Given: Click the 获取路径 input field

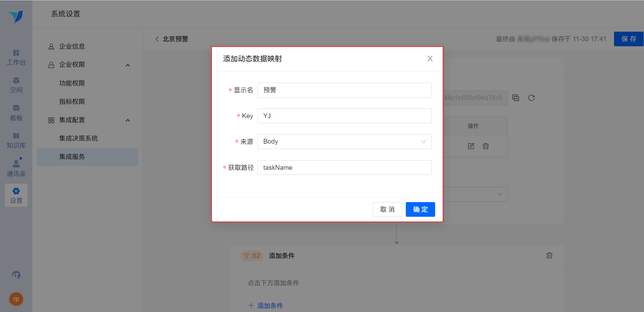Looking at the screenshot, I should tap(344, 167).
